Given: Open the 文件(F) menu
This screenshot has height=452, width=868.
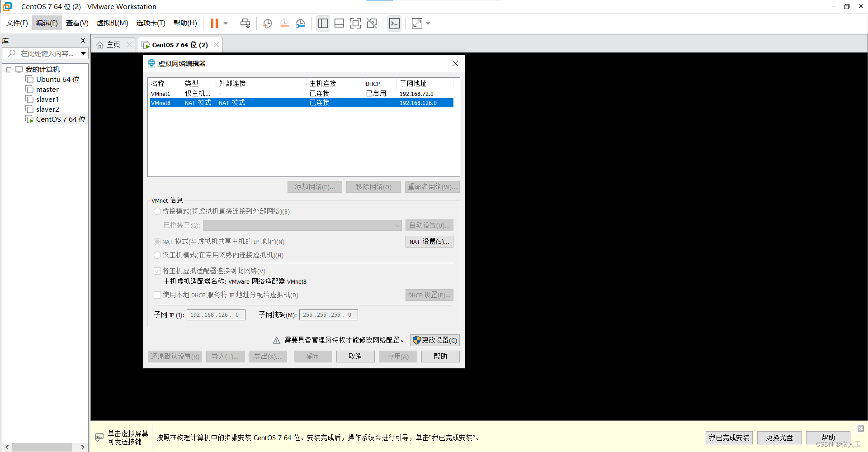Looking at the screenshot, I should [x=17, y=23].
